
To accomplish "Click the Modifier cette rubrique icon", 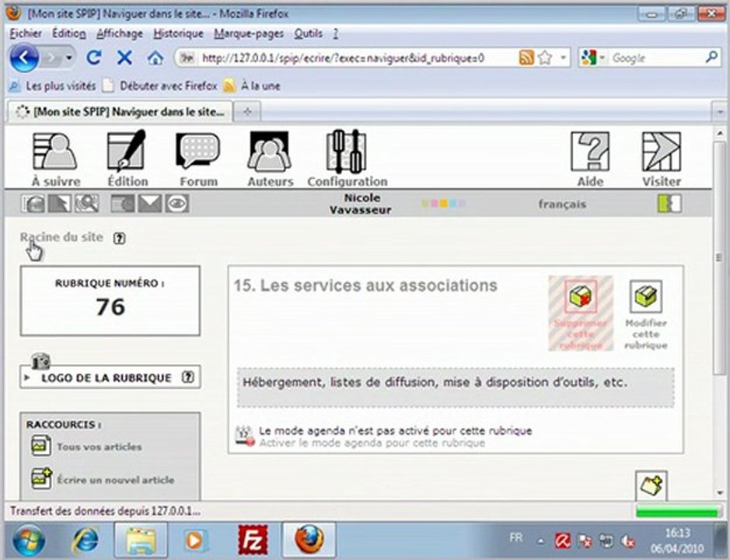I will coord(646,296).
